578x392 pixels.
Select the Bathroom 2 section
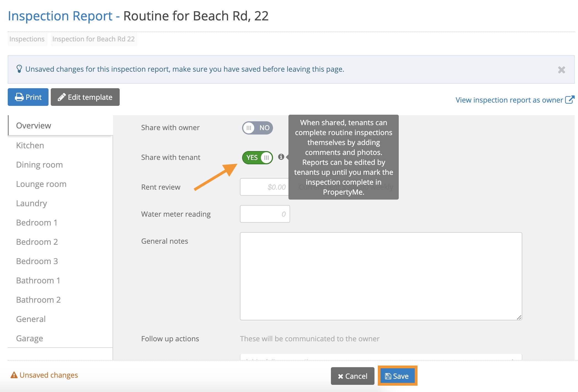click(38, 300)
